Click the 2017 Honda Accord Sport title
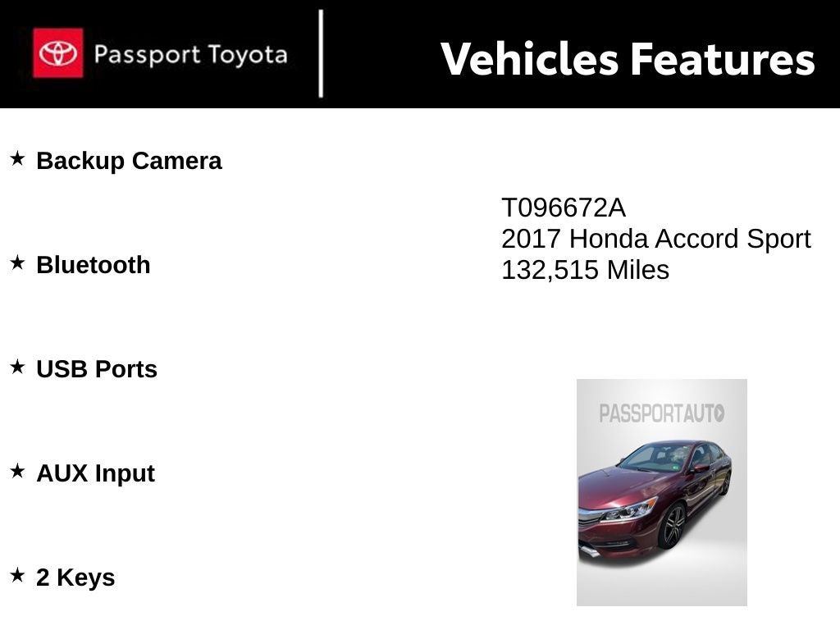The height and width of the screenshot is (630, 840). tap(655, 239)
